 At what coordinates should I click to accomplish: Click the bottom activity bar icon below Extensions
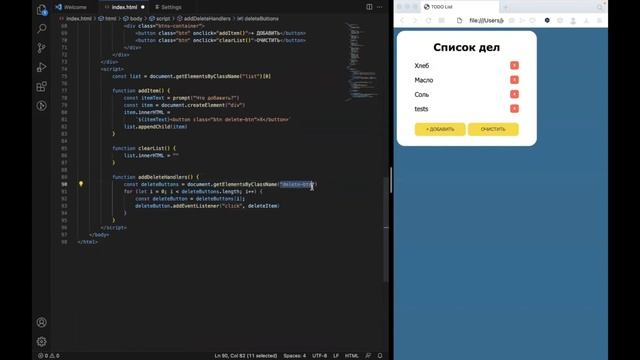tap(42, 106)
